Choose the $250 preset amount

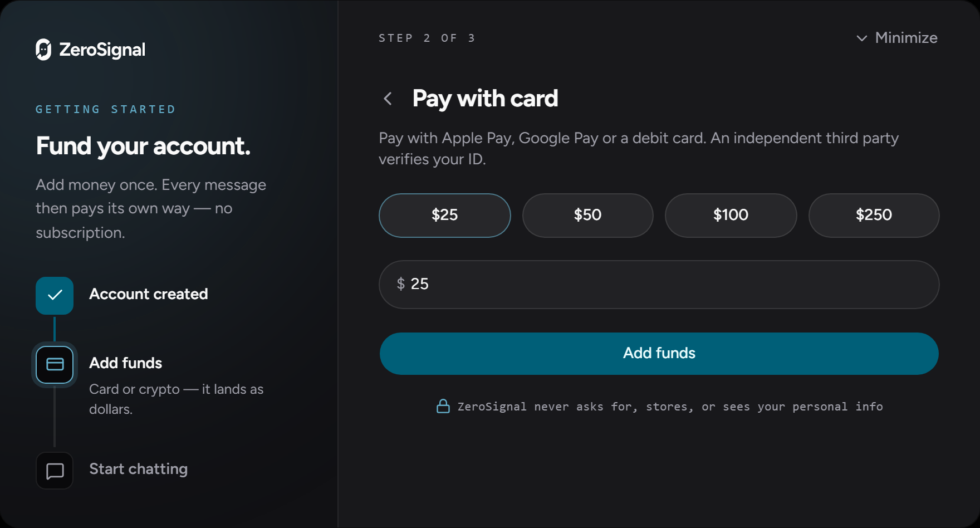874,216
